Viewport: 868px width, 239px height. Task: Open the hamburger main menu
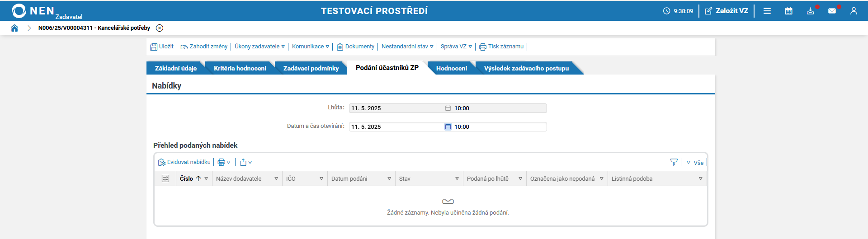click(x=767, y=11)
